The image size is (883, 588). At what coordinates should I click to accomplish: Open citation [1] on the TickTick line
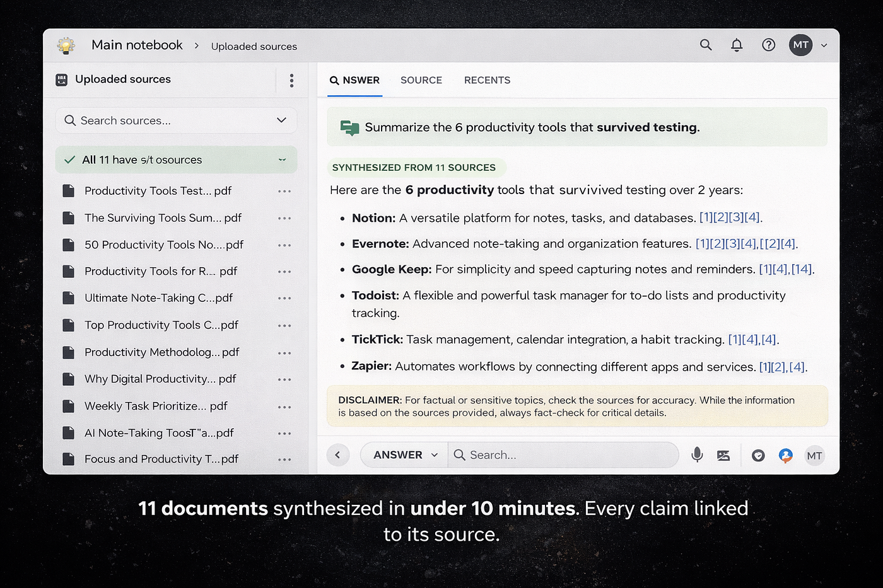(735, 340)
